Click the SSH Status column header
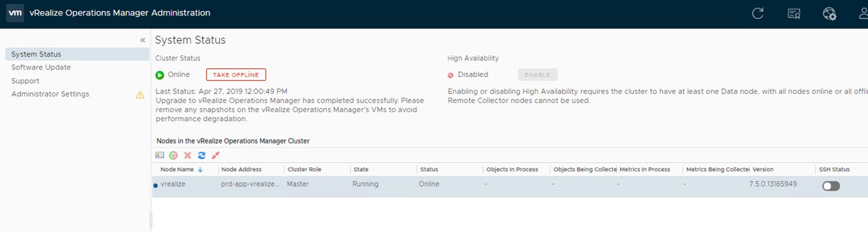 click(834, 169)
